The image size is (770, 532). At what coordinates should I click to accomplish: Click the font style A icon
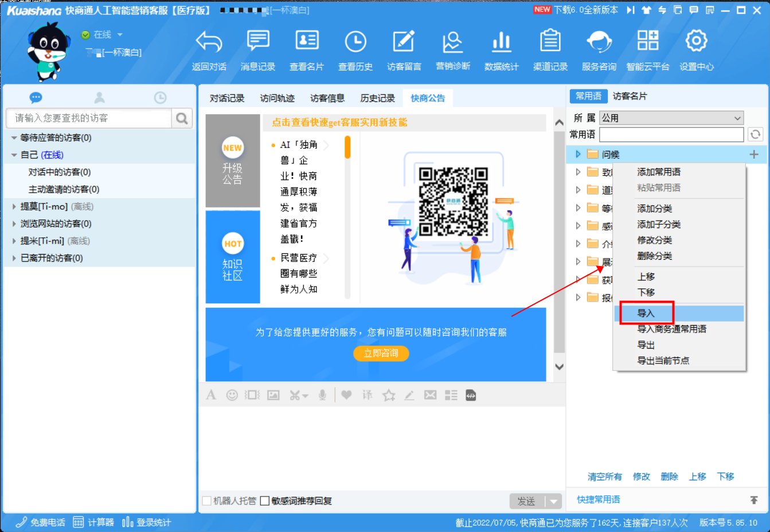click(211, 395)
